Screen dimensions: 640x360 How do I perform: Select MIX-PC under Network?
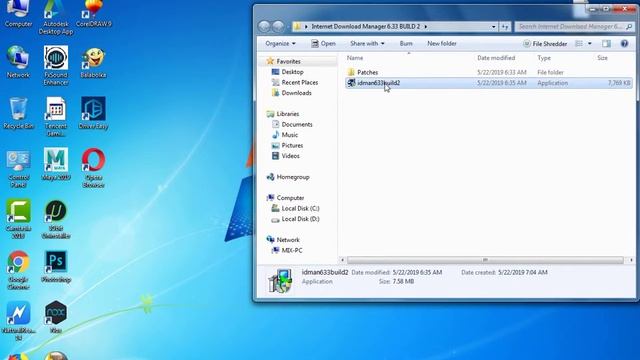coord(292,251)
